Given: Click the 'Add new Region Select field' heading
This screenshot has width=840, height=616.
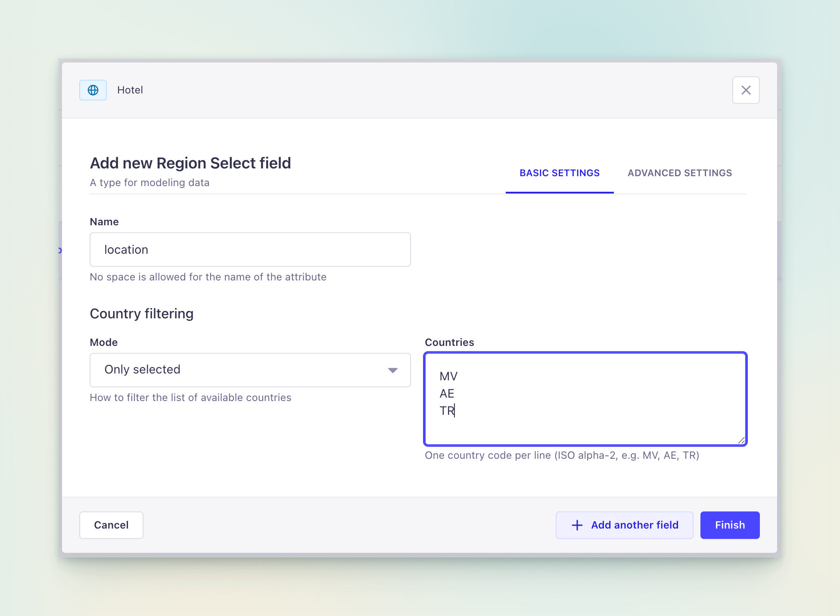Looking at the screenshot, I should coord(190,163).
